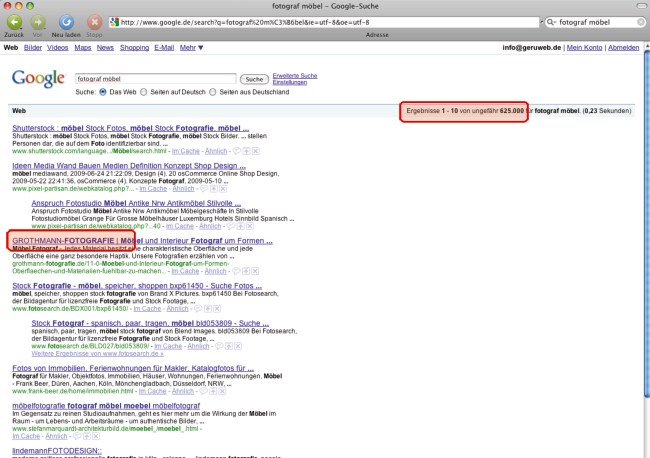This screenshot has width=650, height=458.
Task: Promote 'Anspruch Fotostudio' result icon
Action: pyautogui.click(x=240, y=226)
